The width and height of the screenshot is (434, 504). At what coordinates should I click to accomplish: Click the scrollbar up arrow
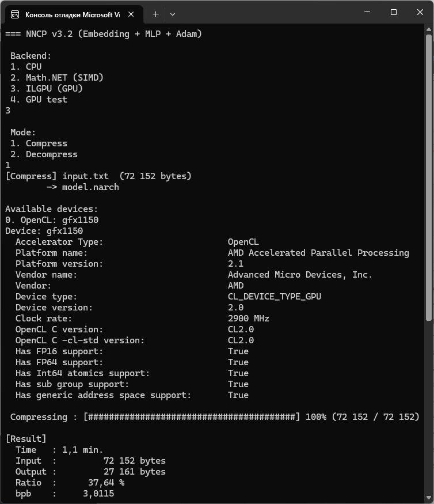[429, 29]
